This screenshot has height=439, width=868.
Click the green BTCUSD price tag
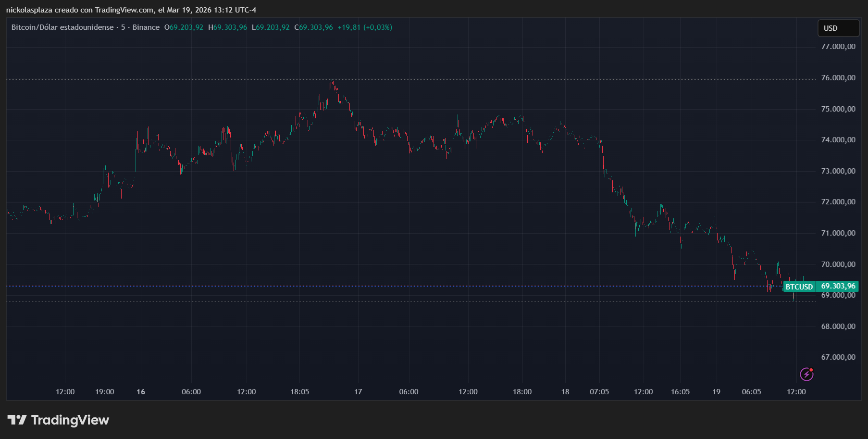coord(799,287)
